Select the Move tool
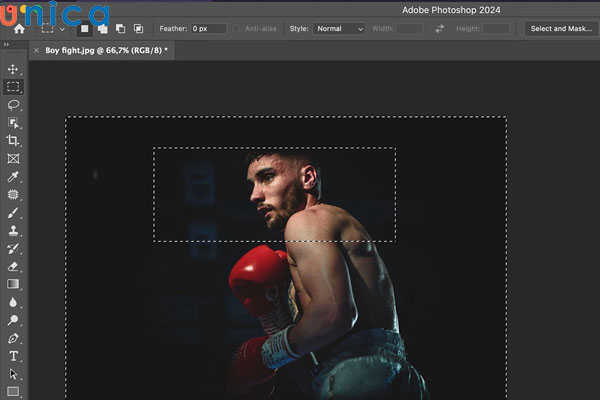This screenshot has width=600, height=400. coord(13,69)
